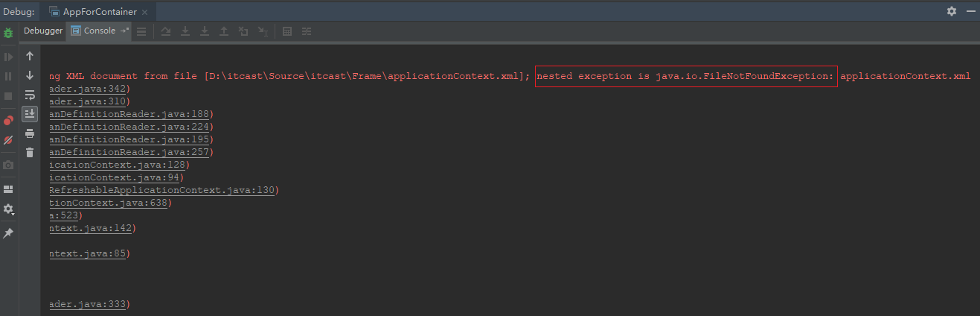Switch to the Debugger tab
Image resolution: width=980 pixels, height=316 pixels.
[43, 31]
